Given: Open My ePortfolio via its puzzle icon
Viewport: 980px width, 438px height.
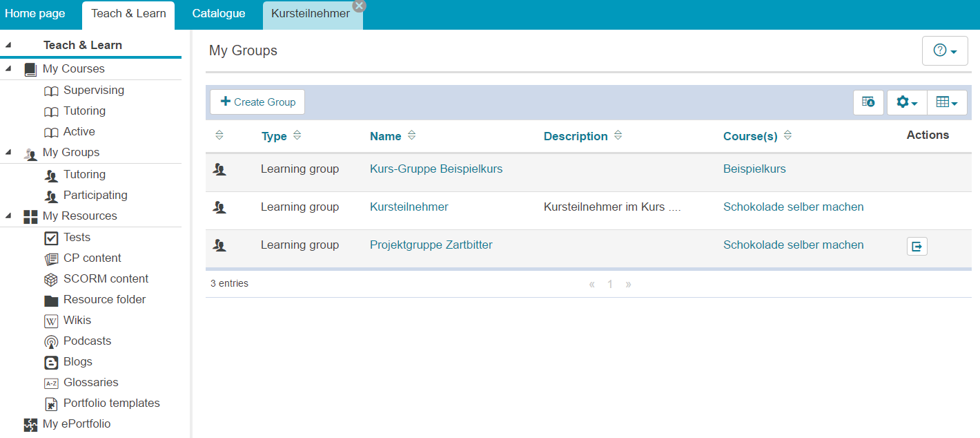Looking at the screenshot, I should pyautogui.click(x=30, y=423).
